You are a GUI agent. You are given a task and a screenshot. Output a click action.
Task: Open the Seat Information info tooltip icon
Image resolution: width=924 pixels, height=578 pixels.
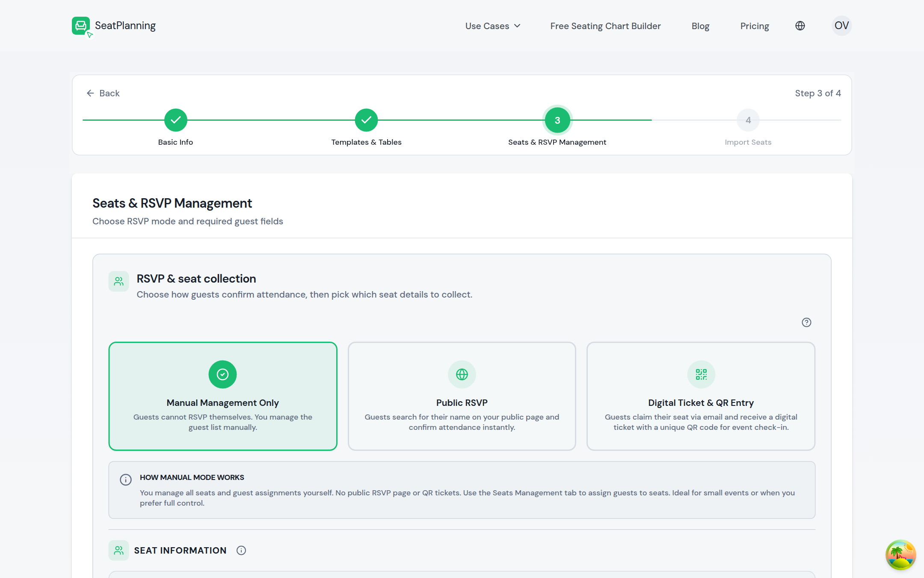pos(241,551)
